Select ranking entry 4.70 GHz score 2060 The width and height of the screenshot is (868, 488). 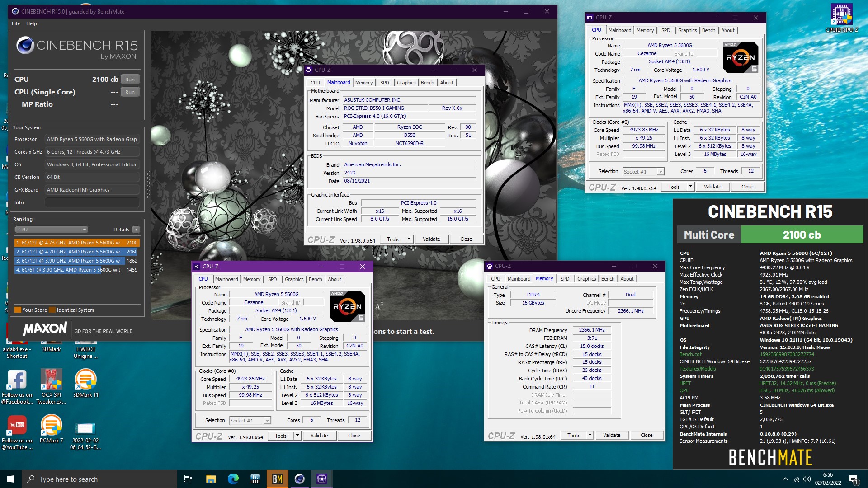click(x=77, y=252)
